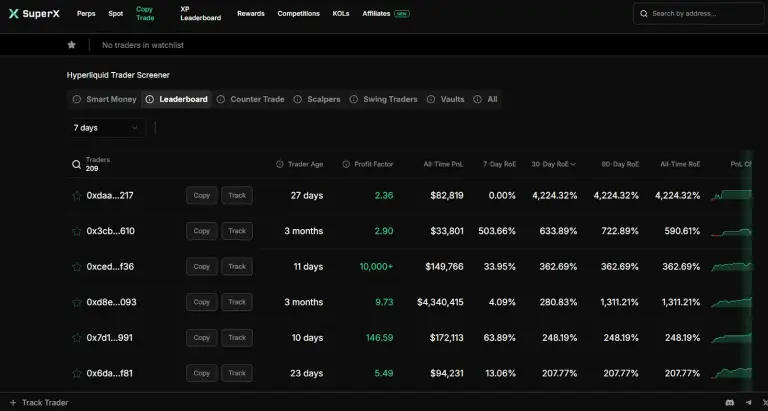768x411 pixels.
Task: Click the $4,340,415 PnL value
Action: [x=440, y=302]
